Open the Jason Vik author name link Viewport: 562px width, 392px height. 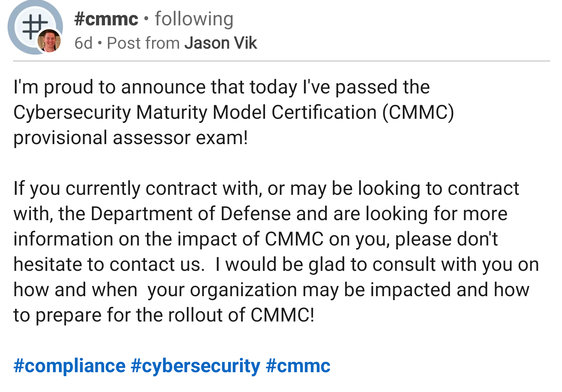pos(221,43)
